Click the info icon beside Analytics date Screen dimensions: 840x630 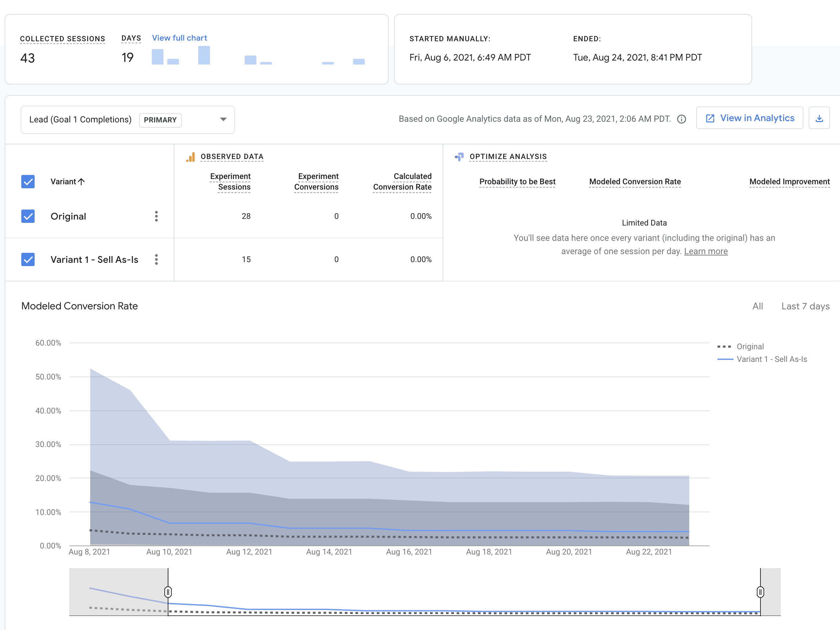click(681, 119)
